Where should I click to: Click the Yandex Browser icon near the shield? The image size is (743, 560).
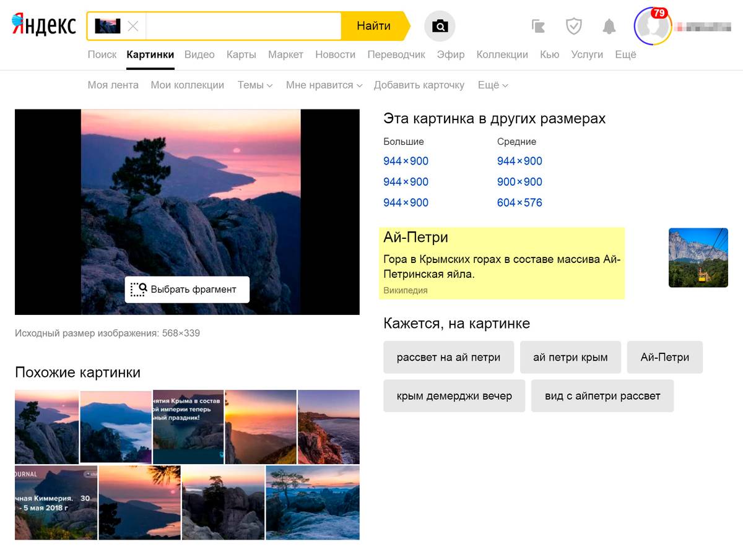click(538, 26)
